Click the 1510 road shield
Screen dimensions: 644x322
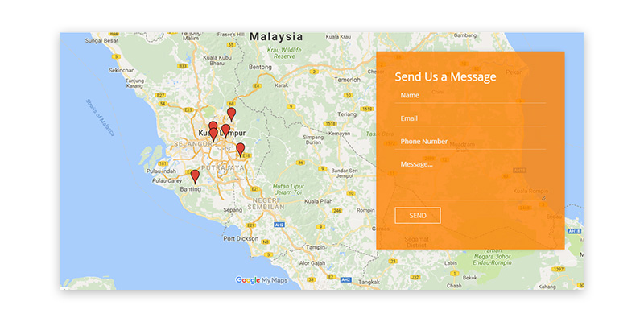[x=367, y=109]
